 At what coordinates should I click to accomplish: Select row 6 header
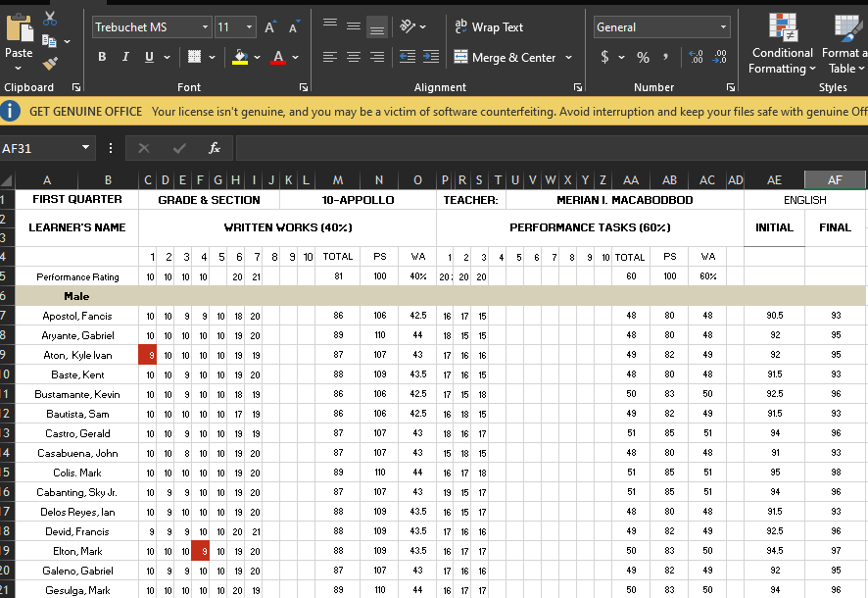pos(5,296)
